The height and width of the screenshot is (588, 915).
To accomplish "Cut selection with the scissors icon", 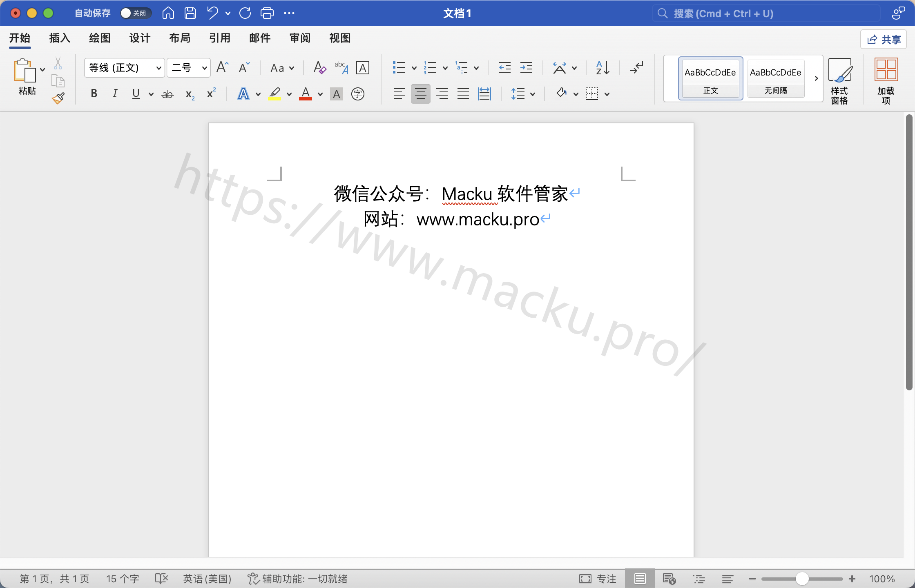I will (x=58, y=63).
